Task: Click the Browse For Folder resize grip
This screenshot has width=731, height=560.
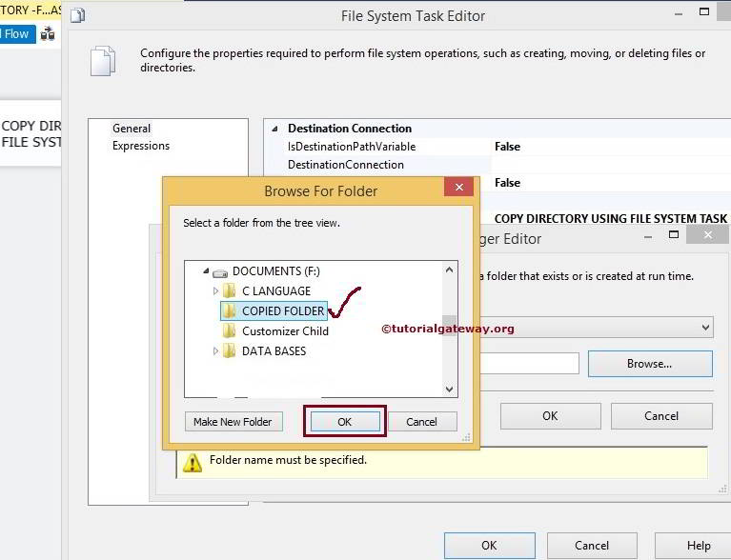Action: click(466, 437)
